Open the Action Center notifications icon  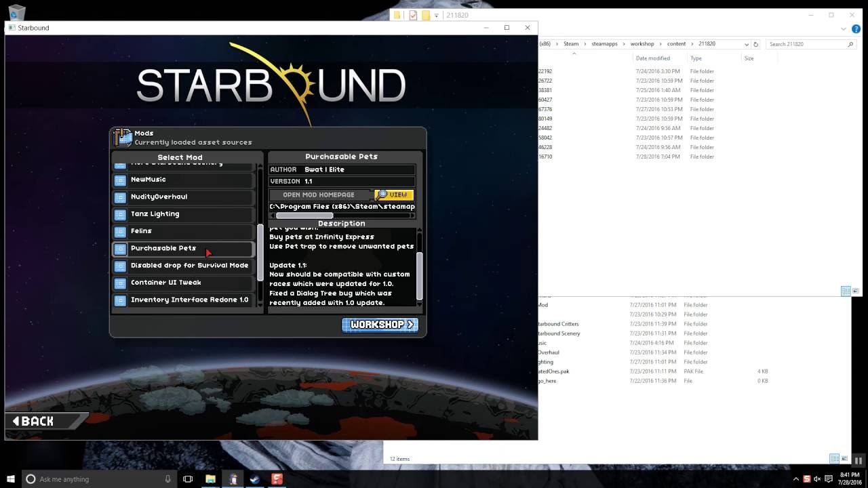pos(829,479)
